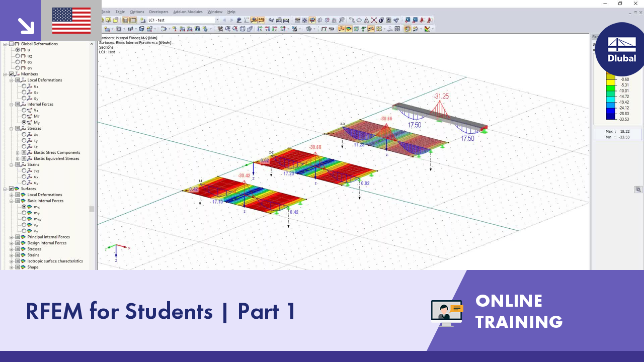Open the Add-on Modules menu
Viewport: 644px width, 362px height.
click(x=188, y=12)
